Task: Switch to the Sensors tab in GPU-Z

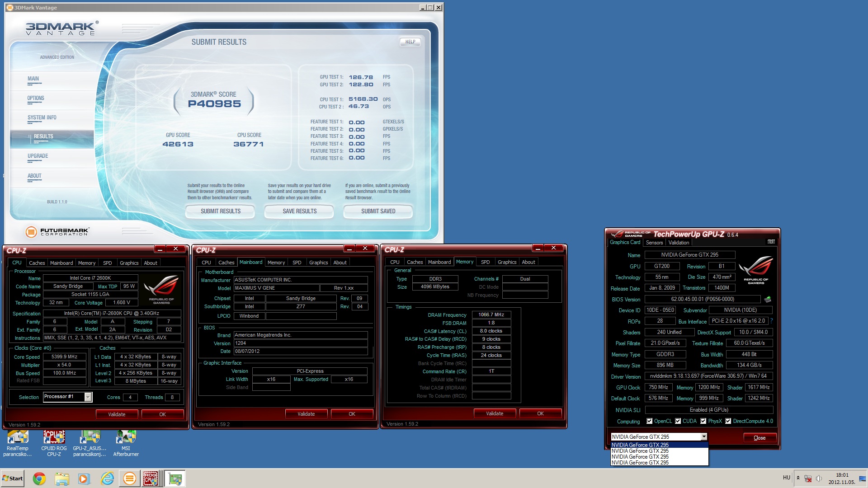Action: click(654, 243)
